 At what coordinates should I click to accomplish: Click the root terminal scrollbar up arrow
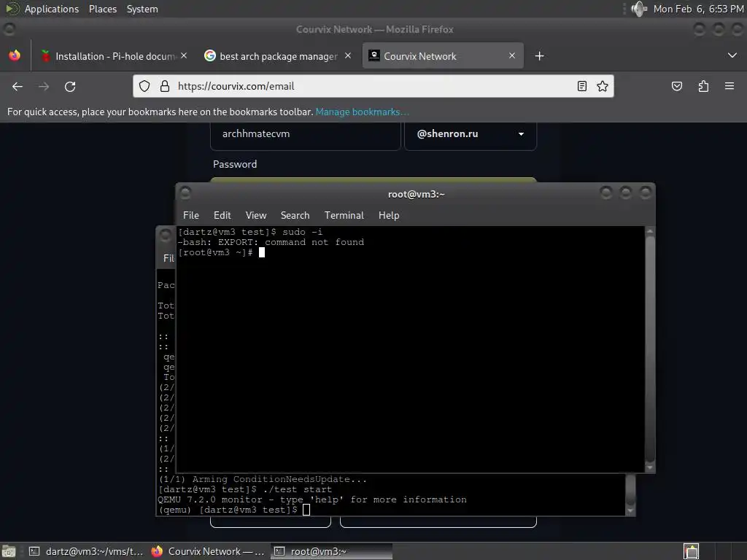[650, 231]
